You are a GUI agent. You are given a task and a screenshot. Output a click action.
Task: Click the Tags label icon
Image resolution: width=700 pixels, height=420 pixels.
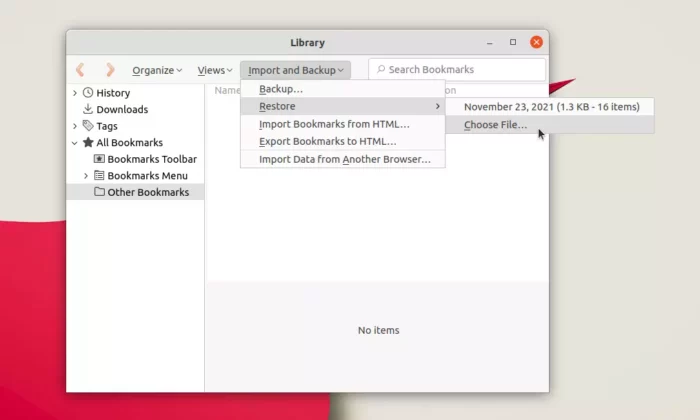click(88, 125)
